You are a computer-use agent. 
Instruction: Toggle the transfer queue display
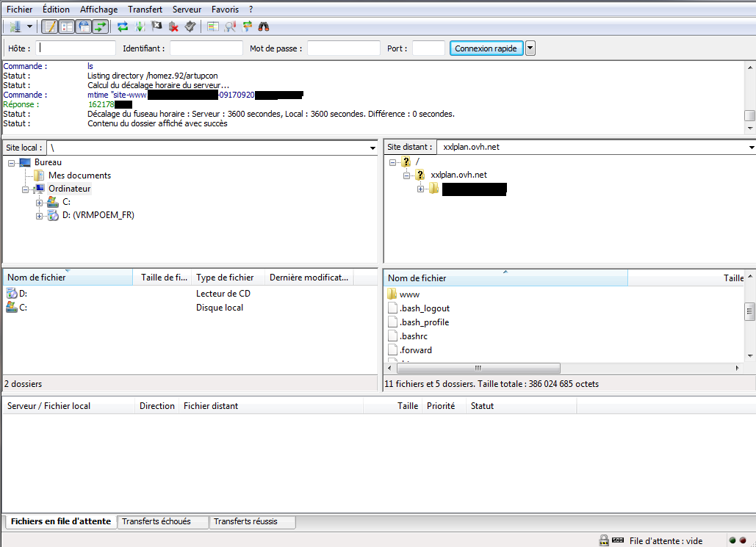(x=100, y=26)
